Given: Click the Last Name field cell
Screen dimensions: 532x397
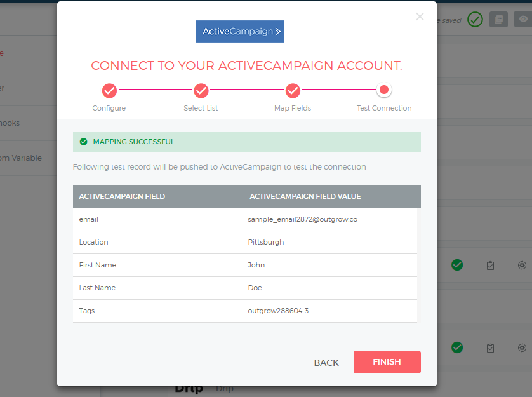Looking at the screenshot, I should coord(97,288).
